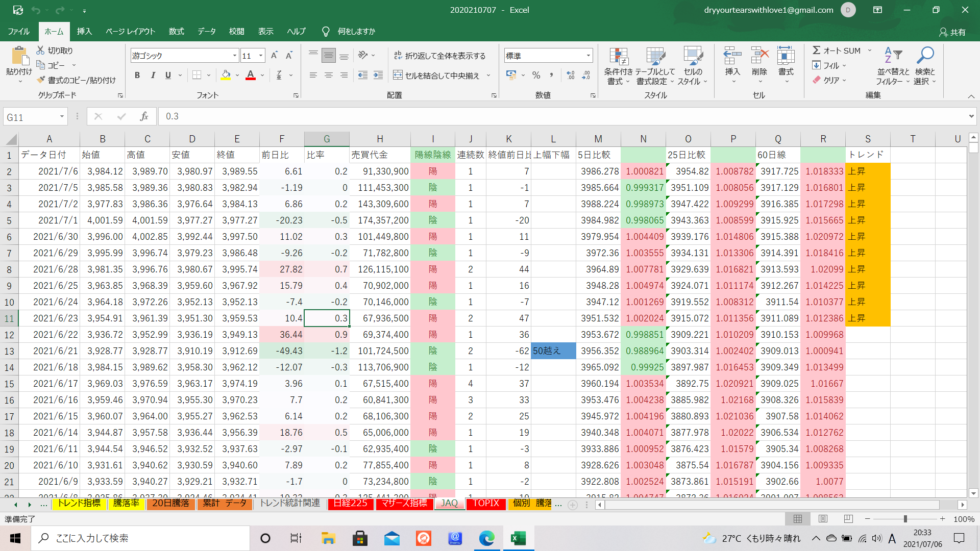Click the Format Painter brush icon
This screenshot has width=980, height=551.
(41, 80)
